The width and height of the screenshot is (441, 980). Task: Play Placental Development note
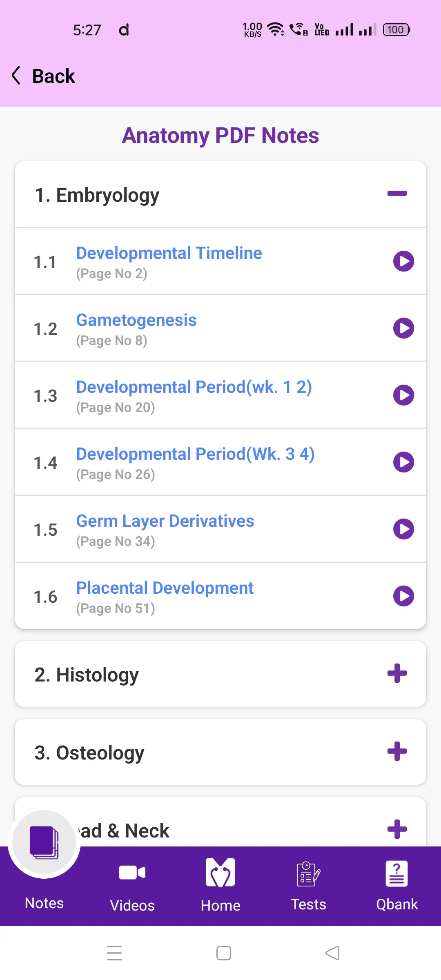[x=403, y=596]
